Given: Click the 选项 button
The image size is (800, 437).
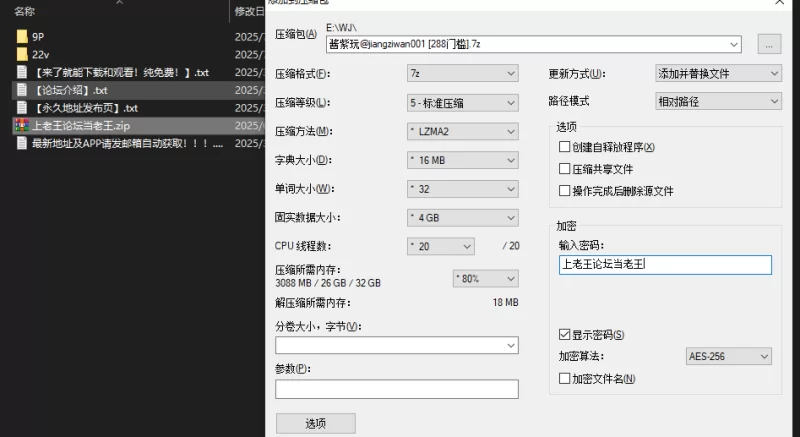Looking at the screenshot, I should (x=316, y=423).
